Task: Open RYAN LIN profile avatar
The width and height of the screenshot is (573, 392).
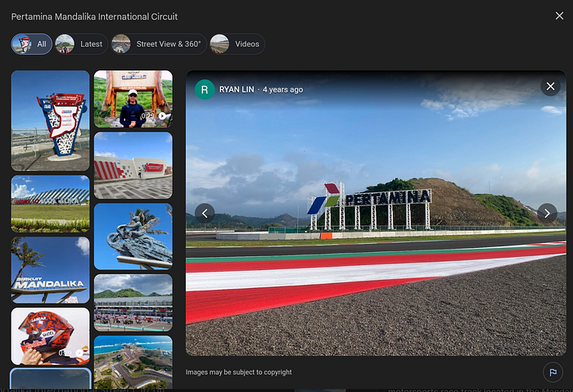Action: pos(205,89)
